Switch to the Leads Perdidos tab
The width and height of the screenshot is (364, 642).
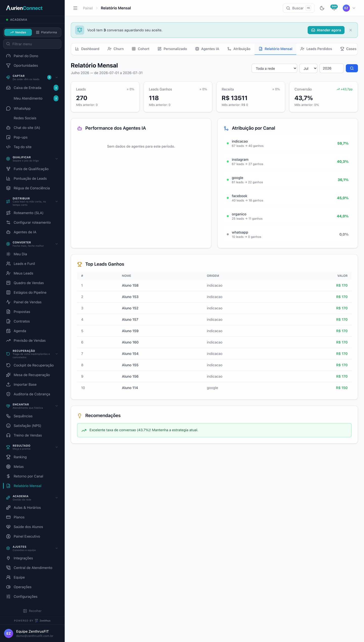tap(316, 49)
